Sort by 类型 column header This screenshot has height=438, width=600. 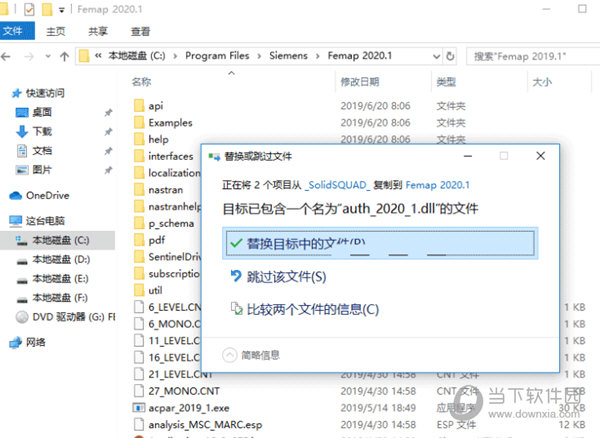[446, 81]
